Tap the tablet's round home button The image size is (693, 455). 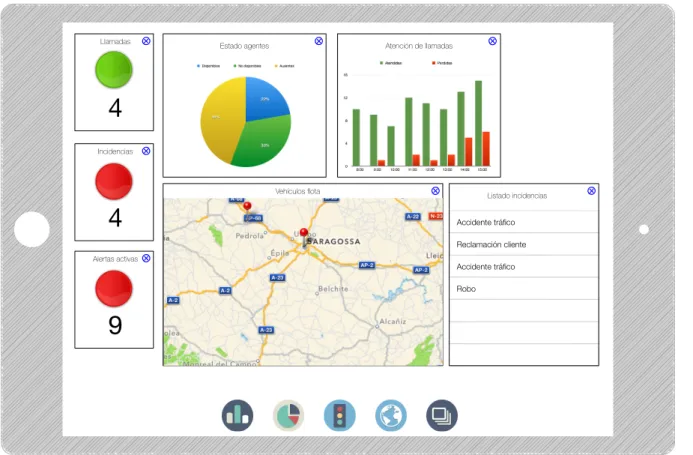[x=32, y=229]
